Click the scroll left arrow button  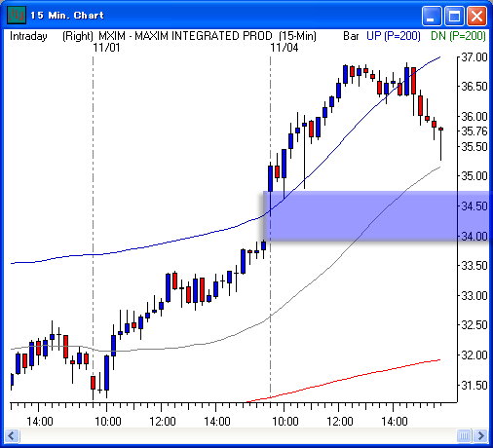(13, 435)
